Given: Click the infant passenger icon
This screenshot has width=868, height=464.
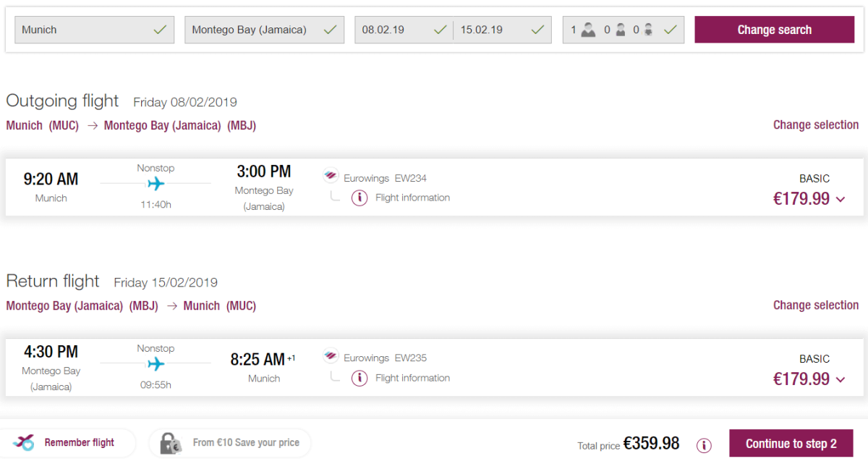Looking at the screenshot, I should [x=648, y=30].
